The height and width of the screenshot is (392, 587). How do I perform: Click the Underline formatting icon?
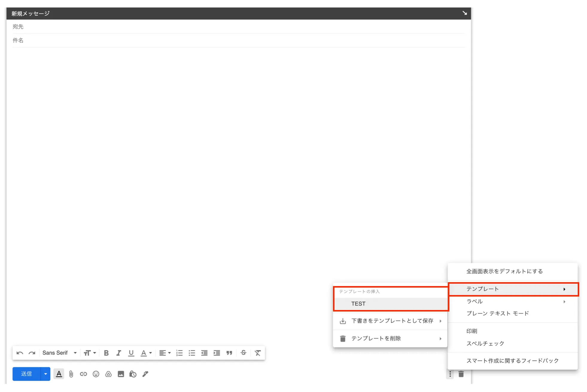tap(131, 353)
